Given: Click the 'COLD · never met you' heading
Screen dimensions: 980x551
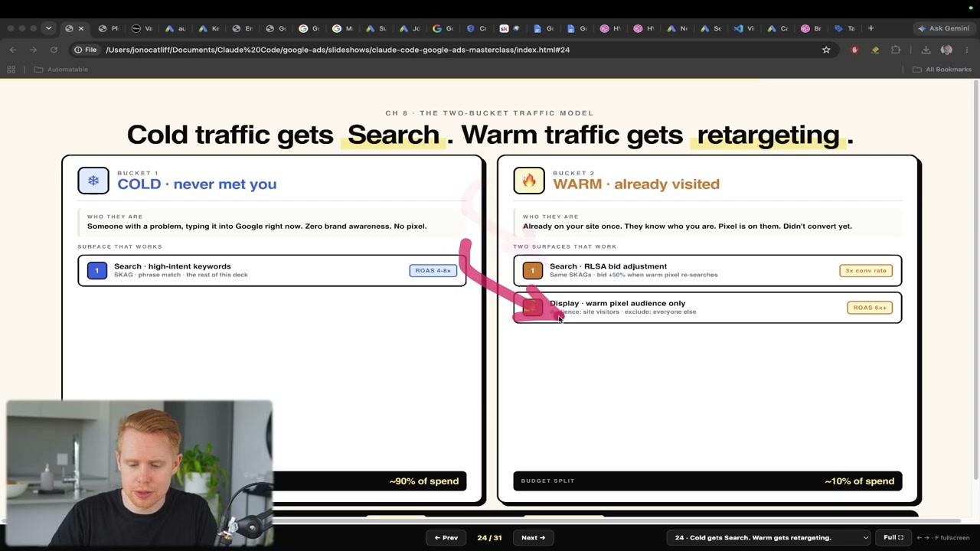Looking at the screenshot, I should 197,184.
